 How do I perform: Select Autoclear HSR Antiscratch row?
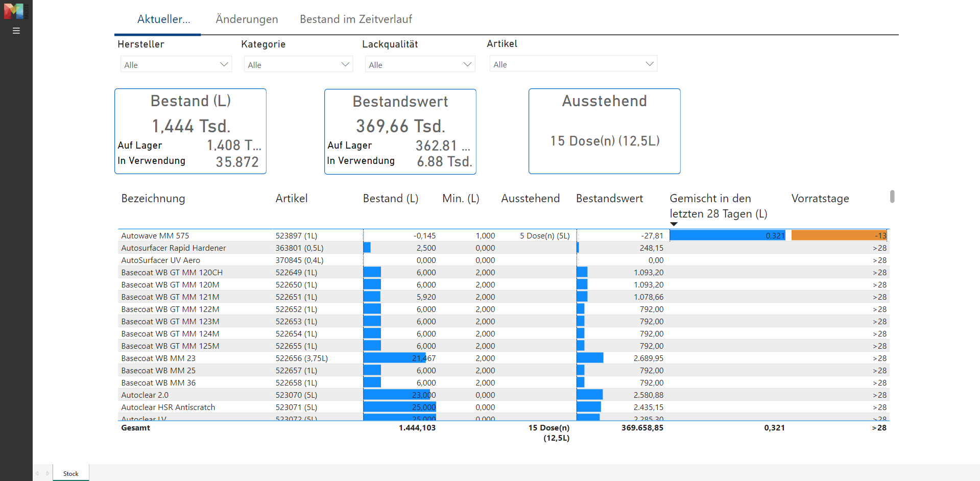click(504, 407)
